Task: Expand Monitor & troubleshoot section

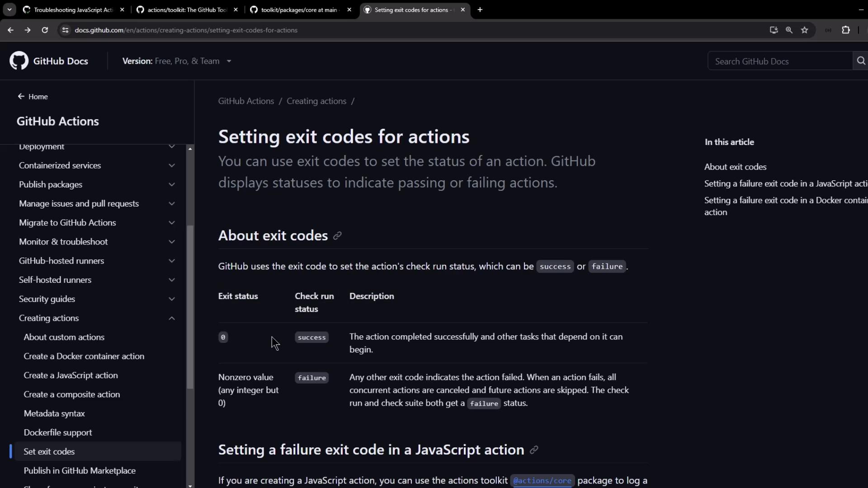Action: (172, 242)
